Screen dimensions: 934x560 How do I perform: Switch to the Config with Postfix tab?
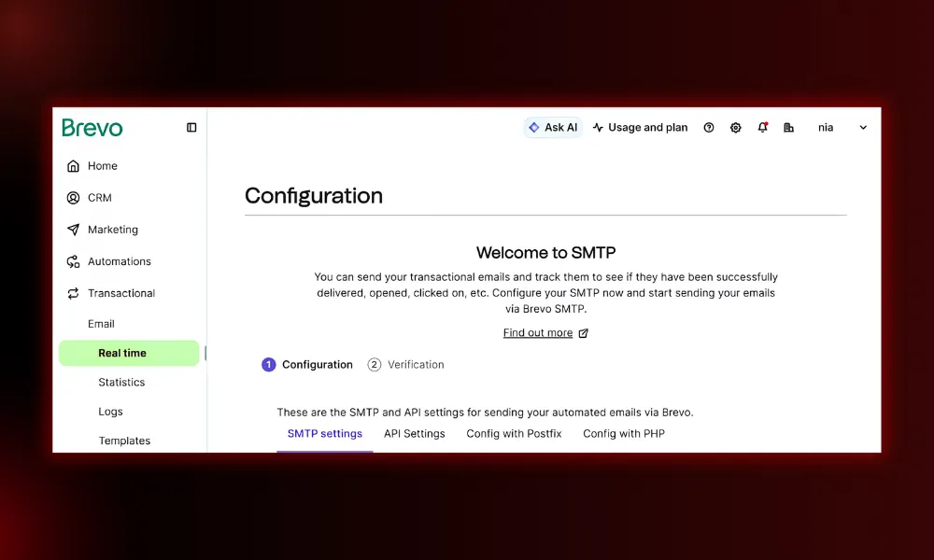[514, 434]
